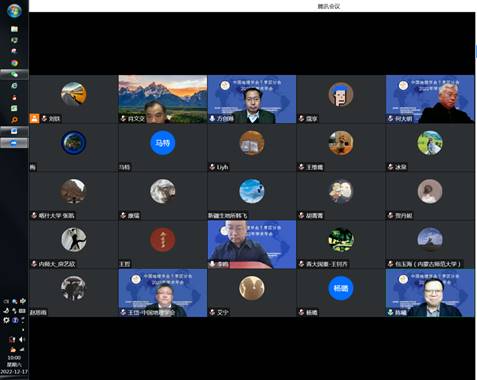Switch to WeChat in the taskbar

(14, 74)
